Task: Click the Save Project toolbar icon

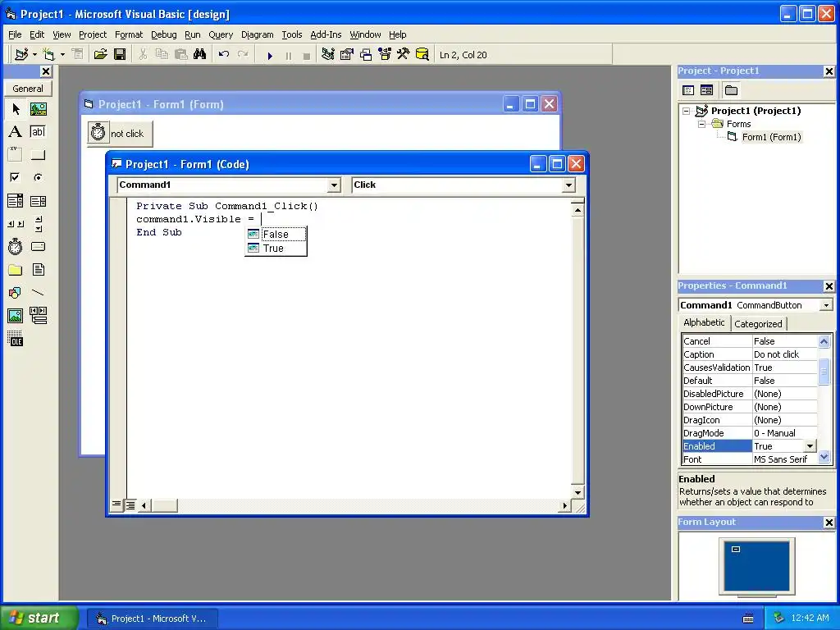Action: click(x=120, y=55)
